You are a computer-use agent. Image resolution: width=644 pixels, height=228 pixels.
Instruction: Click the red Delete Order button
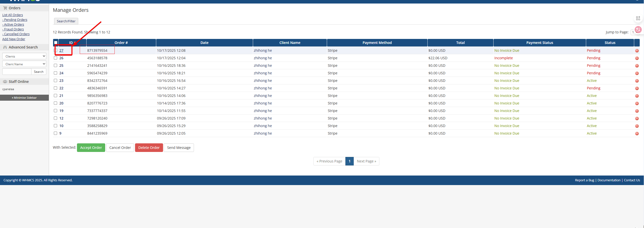click(149, 148)
